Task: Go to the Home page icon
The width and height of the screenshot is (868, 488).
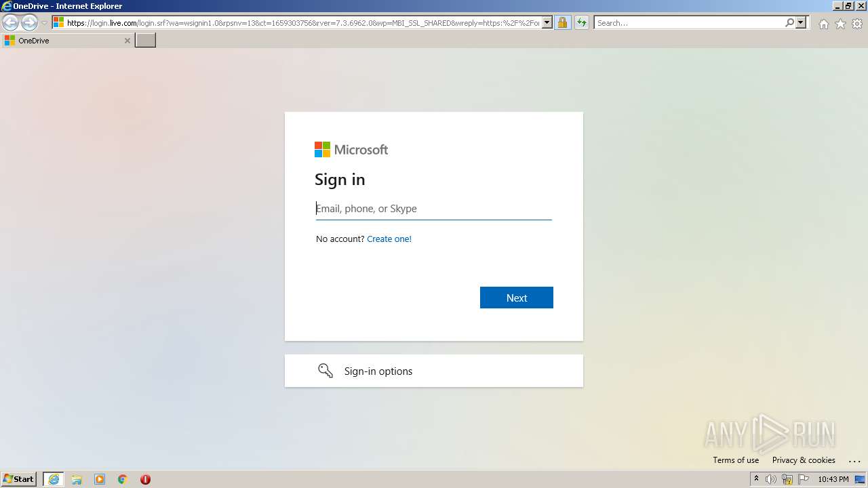Action: pyautogui.click(x=823, y=24)
